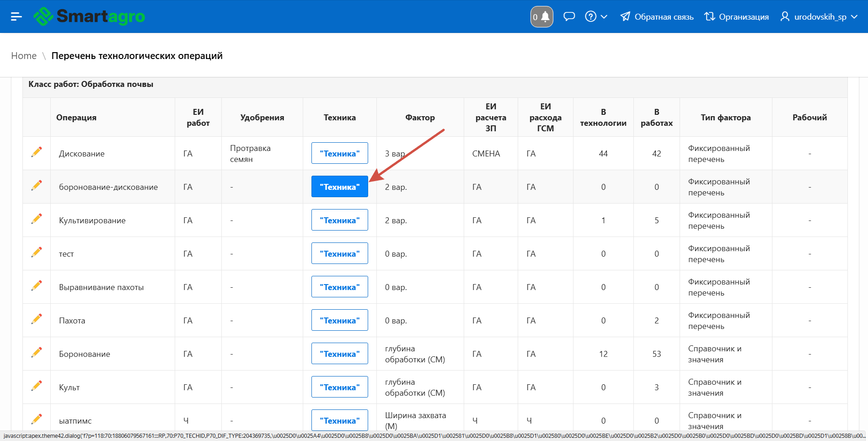
Task: Open Обратная связь feedback link
Action: click(x=657, y=17)
